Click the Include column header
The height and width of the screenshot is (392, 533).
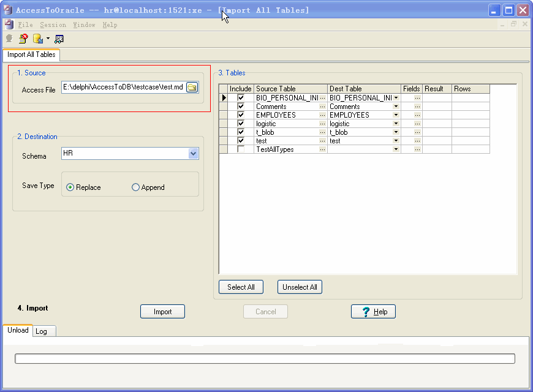click(x=241, y=89)
